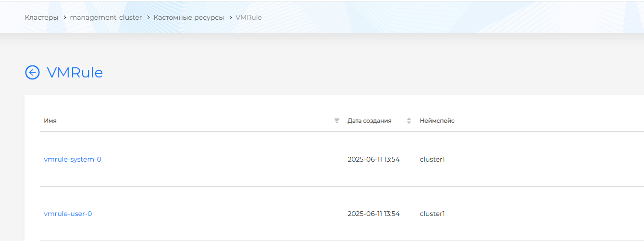
Task: Click the Неймспейс column header
Action: (437, 121)
